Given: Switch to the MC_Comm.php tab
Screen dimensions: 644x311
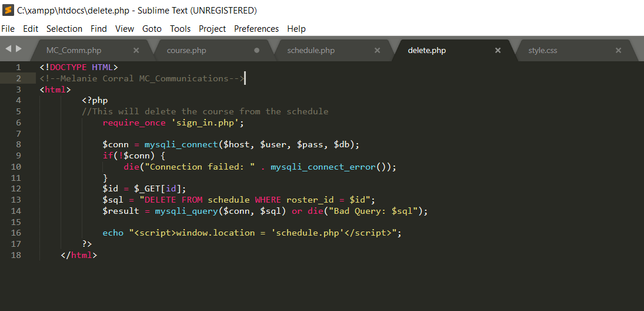Looking at the screenshot, I should point(74,51).
